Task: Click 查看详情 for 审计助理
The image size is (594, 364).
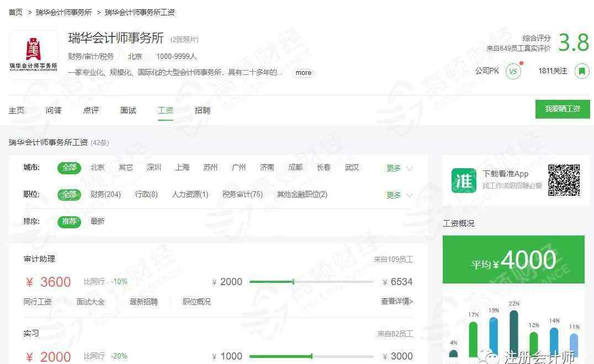Action: 397,302
